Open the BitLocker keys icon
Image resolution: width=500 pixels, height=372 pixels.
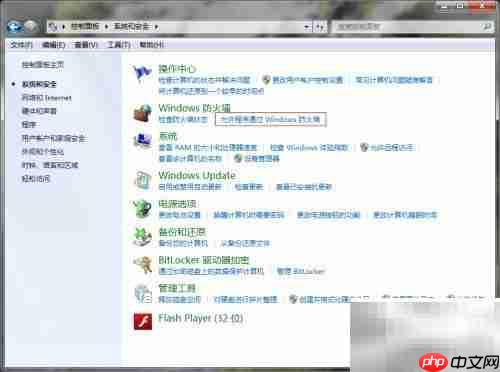143,265
